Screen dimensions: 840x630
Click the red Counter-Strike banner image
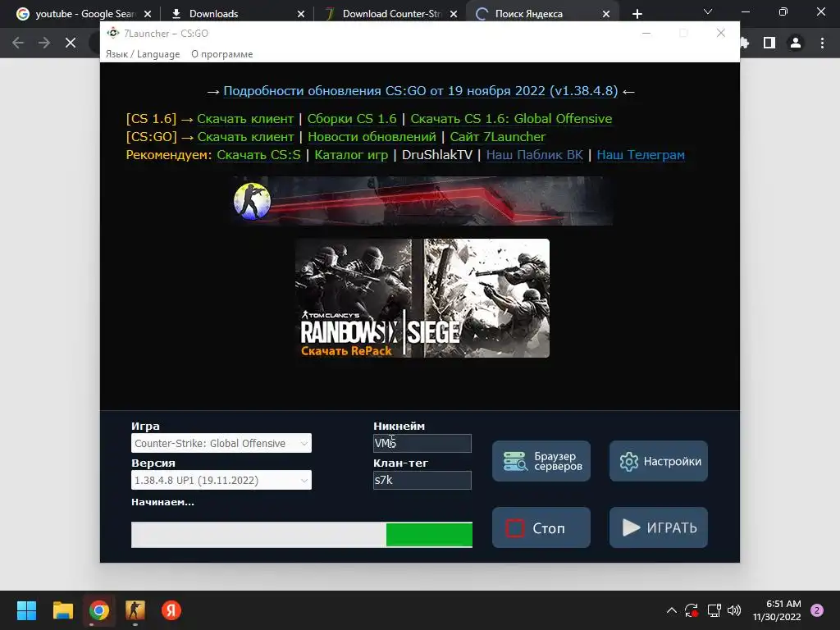coord(423,201)
